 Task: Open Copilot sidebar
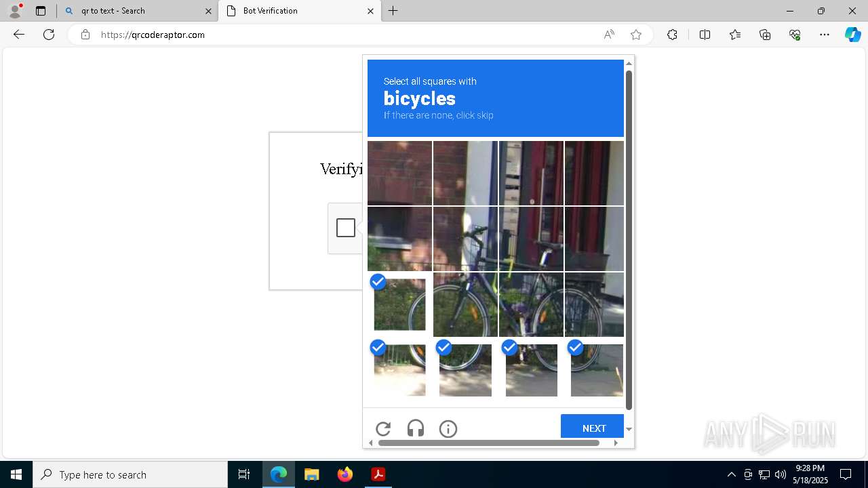tap(852, 35)
